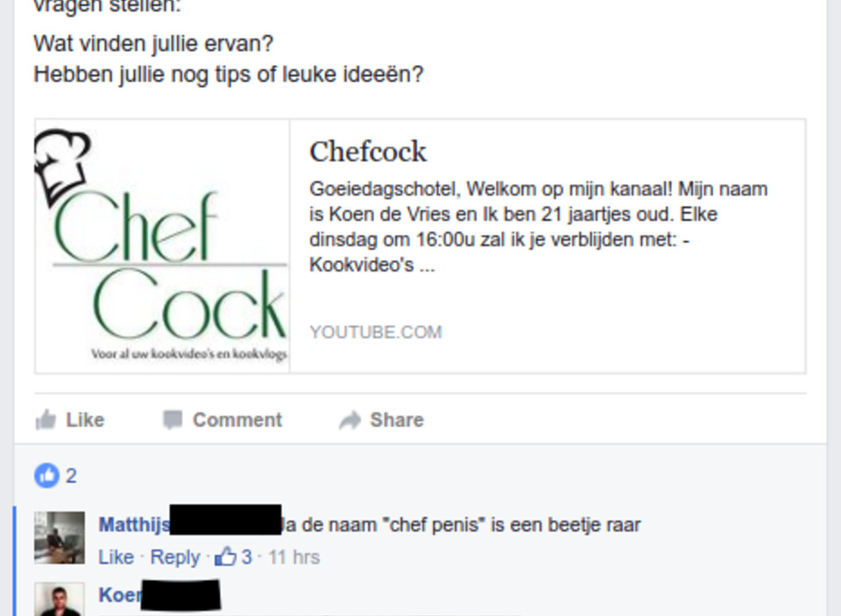Click the YOUTUBE.COM source link
The height and width of the screenshot is (616, 841).
[376, 332]
